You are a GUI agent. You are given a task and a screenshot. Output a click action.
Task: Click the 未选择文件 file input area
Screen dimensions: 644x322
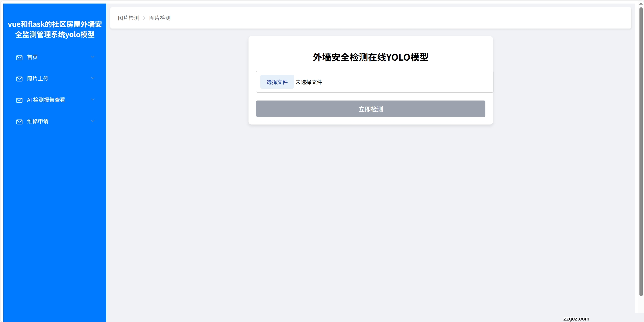tap(309, 82)
